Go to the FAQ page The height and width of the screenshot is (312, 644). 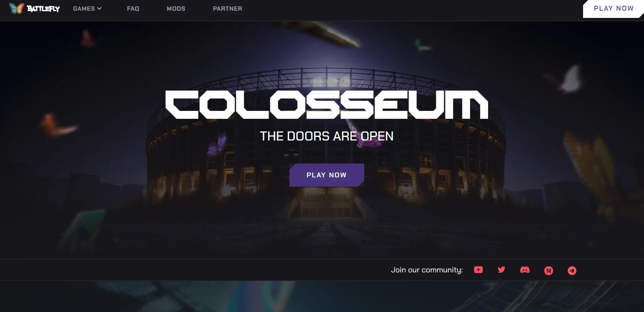tap(133, 9)
